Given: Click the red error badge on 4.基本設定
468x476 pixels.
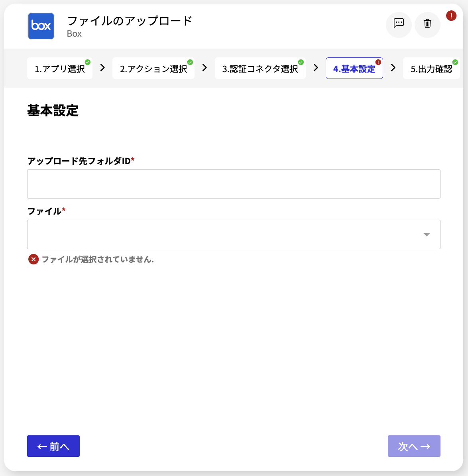Looking at the screenshot, I should click(378, 62).
